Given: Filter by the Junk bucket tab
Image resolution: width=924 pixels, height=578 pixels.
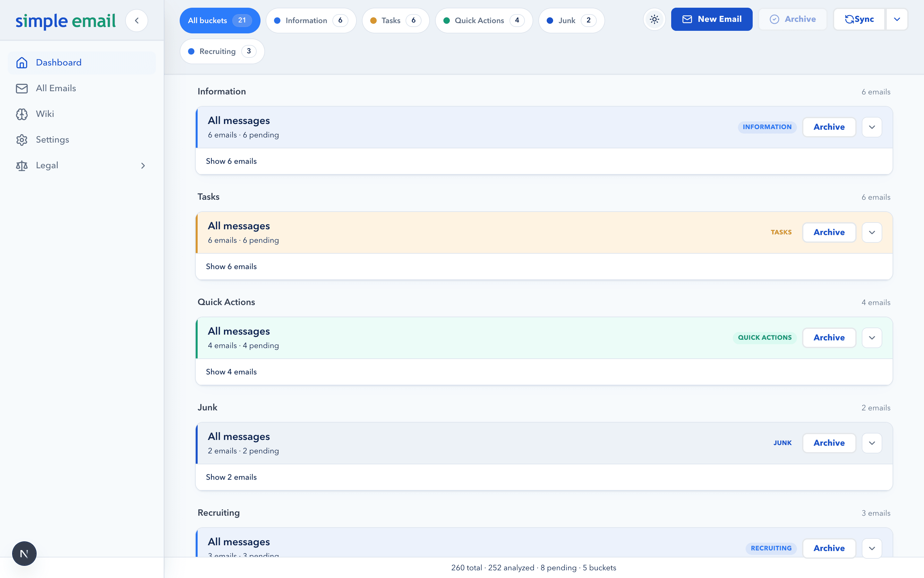Looking at the screenshot, I should pos(572,21).
